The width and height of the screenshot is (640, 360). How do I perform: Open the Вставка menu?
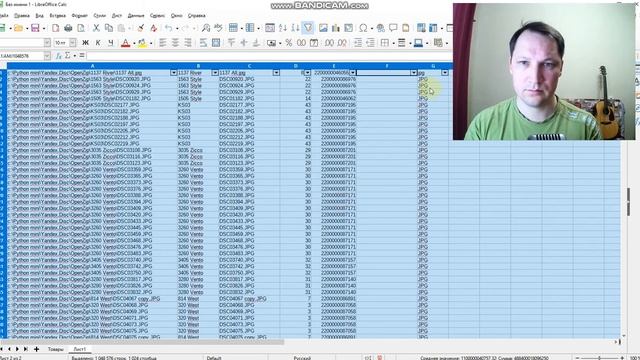(x=58, y=16)
